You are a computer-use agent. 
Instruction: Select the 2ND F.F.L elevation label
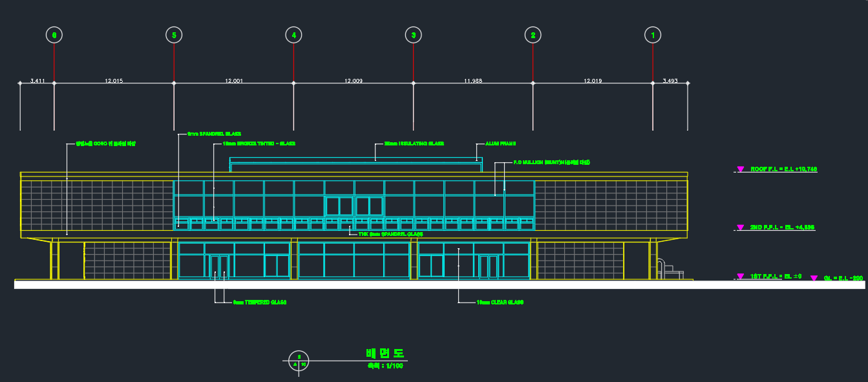click(x=782, y=228)
